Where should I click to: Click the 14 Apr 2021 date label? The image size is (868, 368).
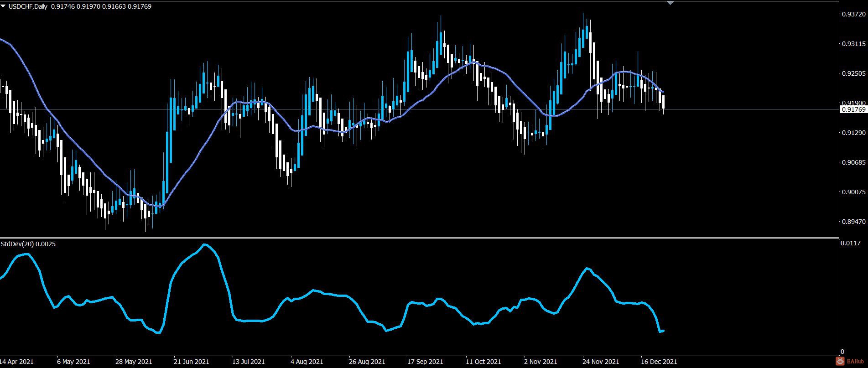(16, 362)
